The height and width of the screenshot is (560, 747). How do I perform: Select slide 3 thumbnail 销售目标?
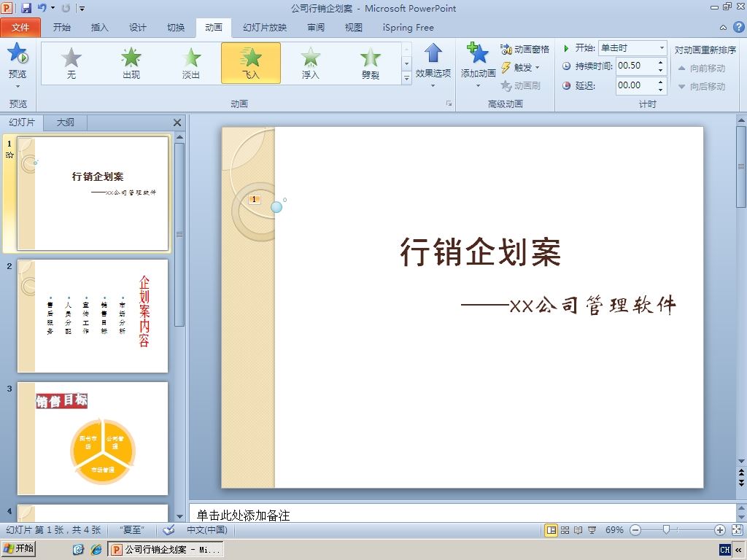(x=93, y=438)
